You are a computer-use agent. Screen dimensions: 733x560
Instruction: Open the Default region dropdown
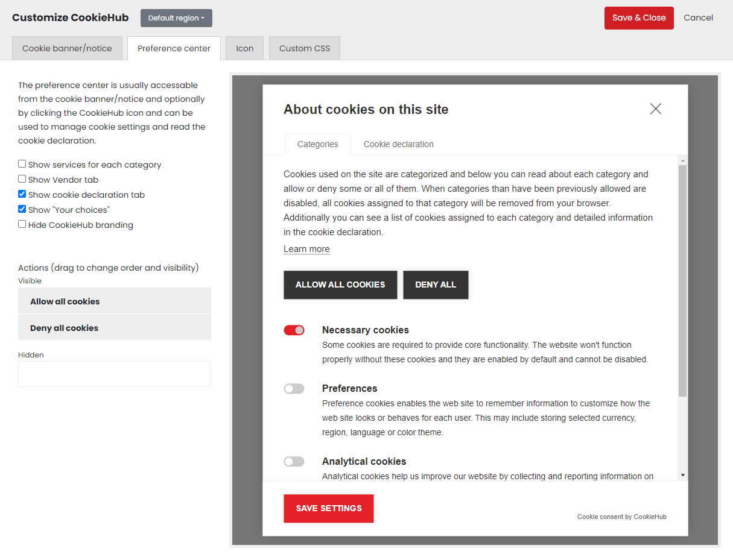point(176,17)
